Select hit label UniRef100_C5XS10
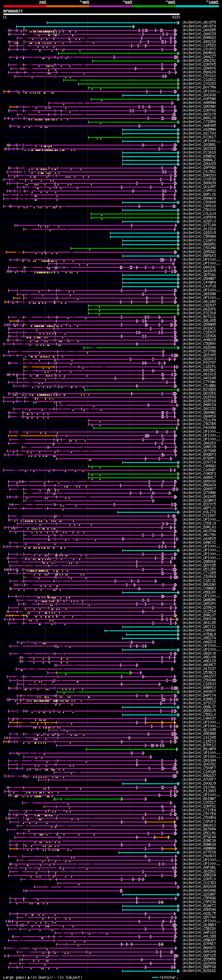This screenshot has height=980, width=222. pos(199,76)
